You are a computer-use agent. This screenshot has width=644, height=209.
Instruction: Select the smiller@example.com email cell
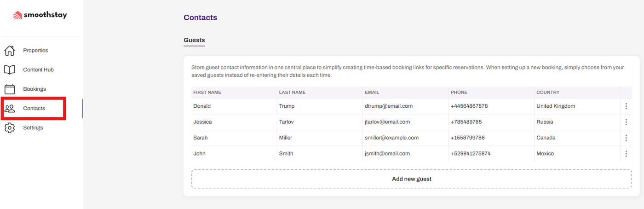(391, 138)
